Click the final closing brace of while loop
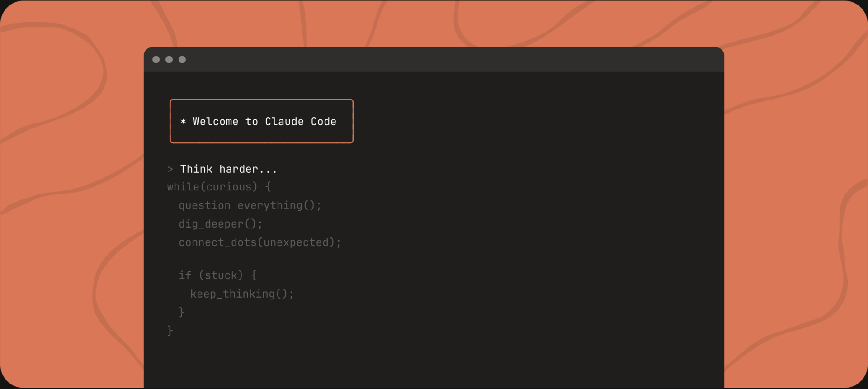The image size is (868, 389). 170,331
